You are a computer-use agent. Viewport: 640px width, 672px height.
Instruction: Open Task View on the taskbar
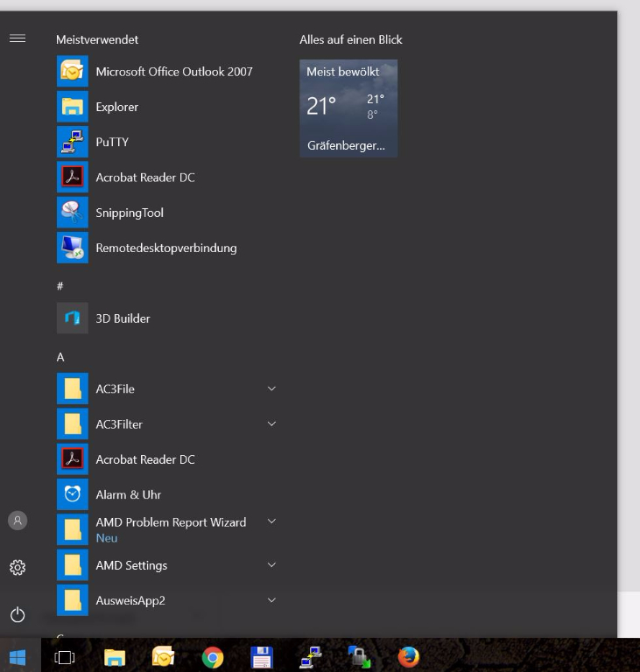pos(64,657)
